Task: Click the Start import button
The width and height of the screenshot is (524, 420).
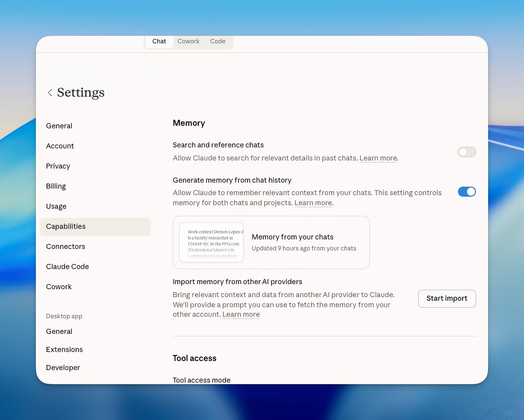Action: 447,298
